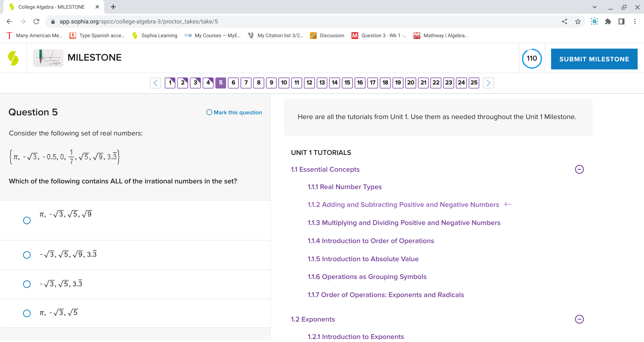Submit the milestone
This screenshot has width=644, height=342.
click(594, 59)
